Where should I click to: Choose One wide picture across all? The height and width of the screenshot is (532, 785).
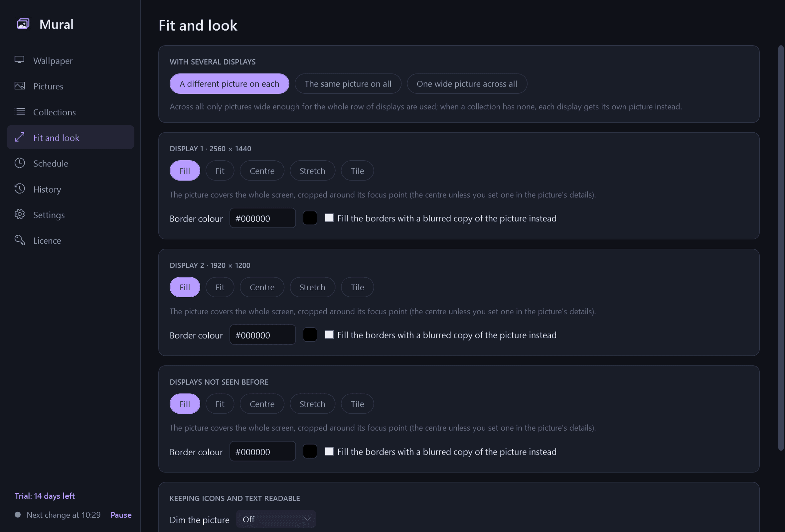coord(466,84)
